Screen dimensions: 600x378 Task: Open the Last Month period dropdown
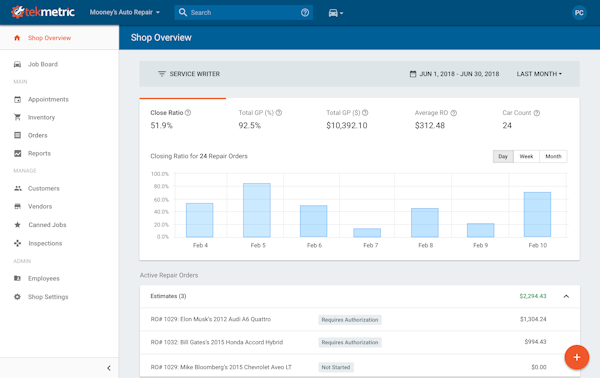(x=539, y=74)
